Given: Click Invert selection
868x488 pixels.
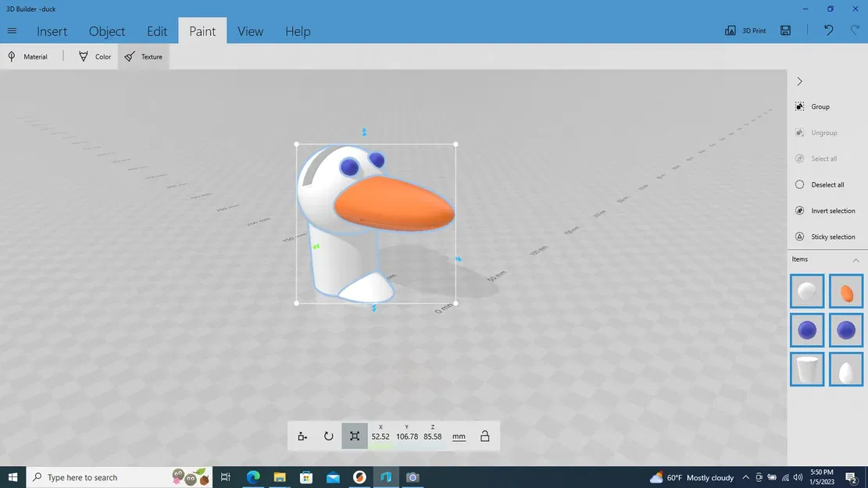Looking at the screenshot, I should (825, 210).
